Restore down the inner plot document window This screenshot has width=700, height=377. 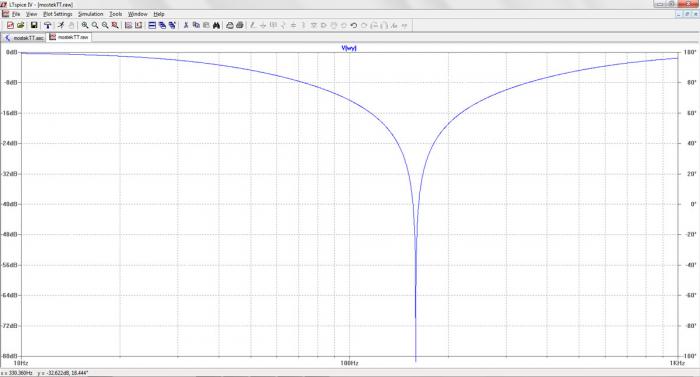coord(688,14)
